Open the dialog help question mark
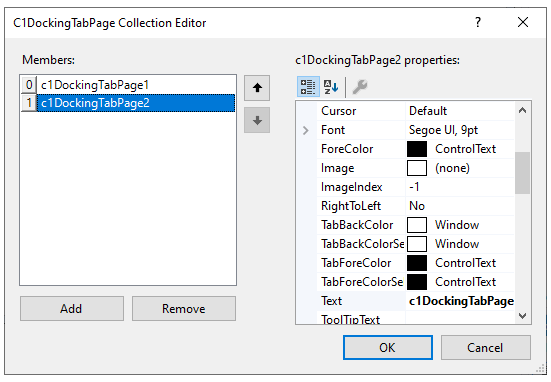 coord(478,22)
